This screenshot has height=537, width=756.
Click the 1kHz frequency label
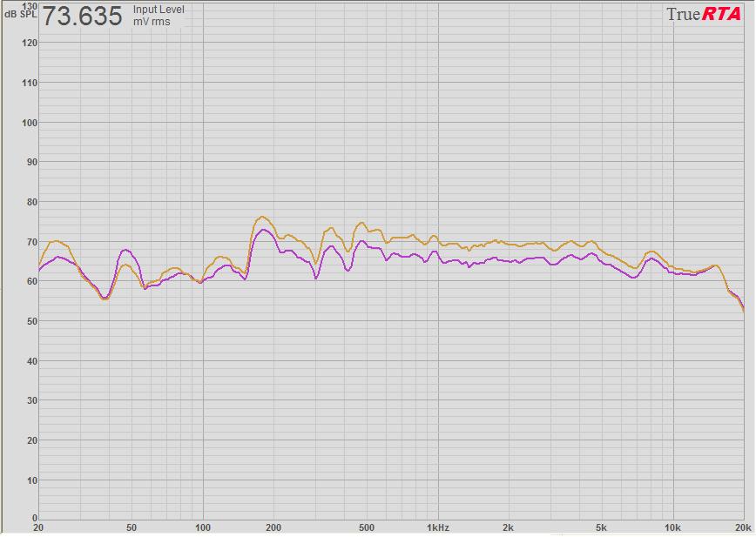click(438, 527)
